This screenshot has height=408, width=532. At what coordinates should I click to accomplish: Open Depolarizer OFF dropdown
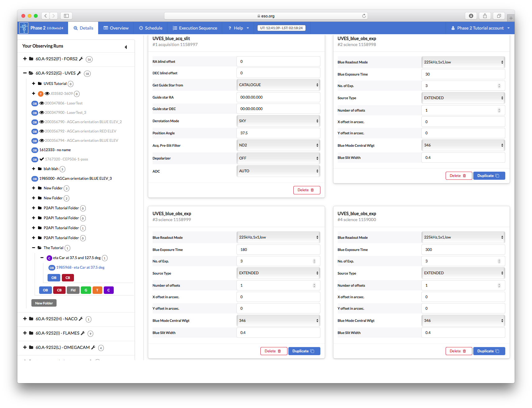point(278,158)
